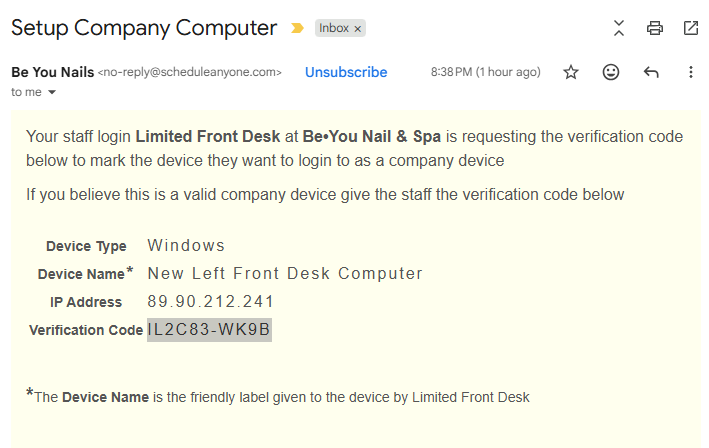Remove the Inbox label with its x
The width and height of the screenshot is (709, 448).
[358, 28]
